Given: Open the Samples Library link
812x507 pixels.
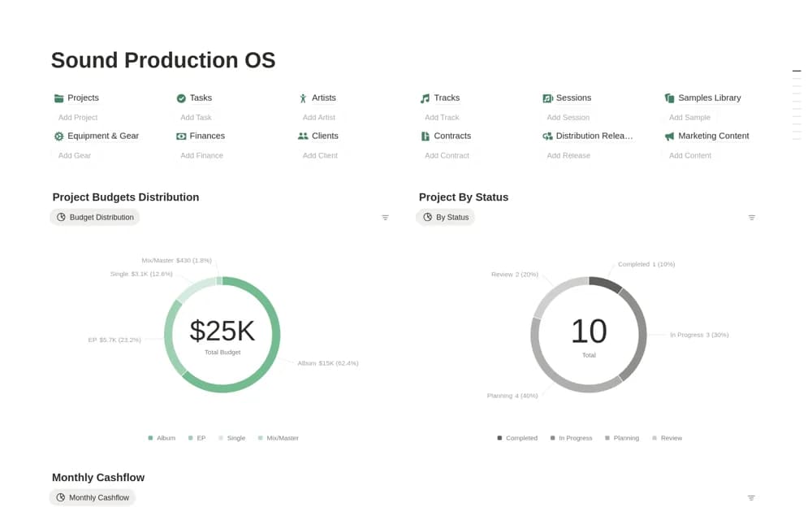Looking at the screenshot, I should click(x=710, y=98).
